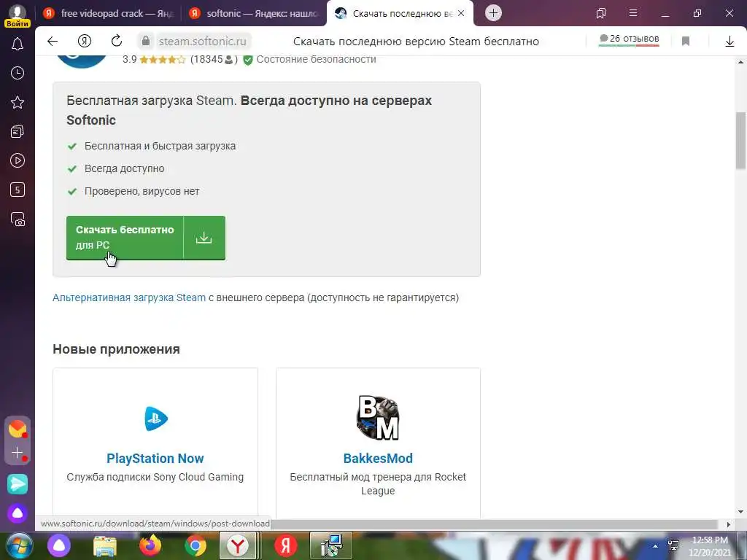Take screenshot with sidebar camera icon

tap(18, 219)
